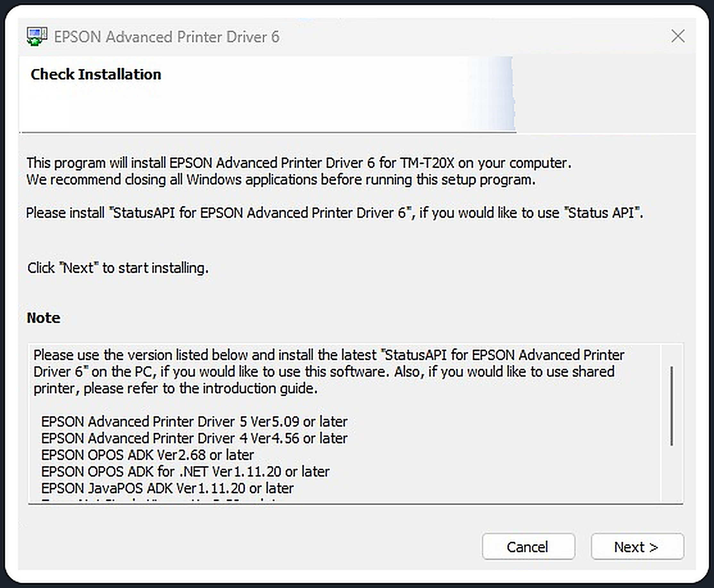Click the Check Installation heading
The image size is (714, 588).
[96, 75]
